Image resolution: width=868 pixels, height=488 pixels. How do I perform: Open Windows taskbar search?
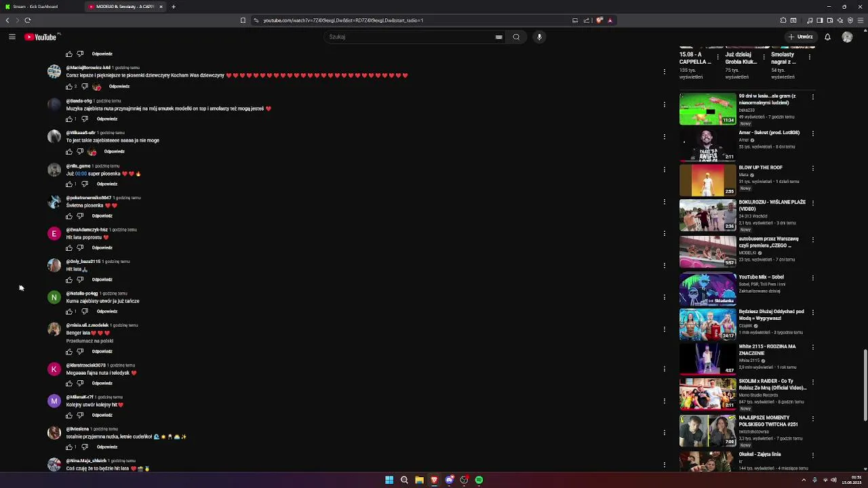[x=404, y=480]
